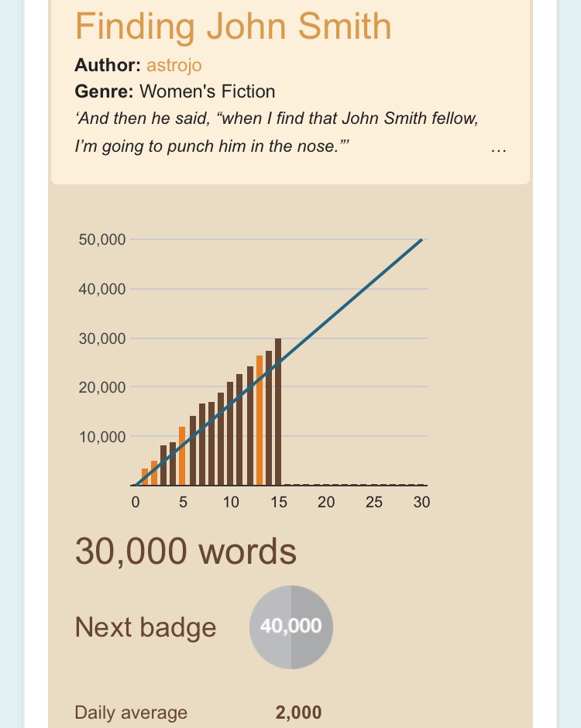Image resolution: width=581 pixels, height=728 pixels.
Task: Click the 40,000 next badge icon
Action: coord(291,626)
